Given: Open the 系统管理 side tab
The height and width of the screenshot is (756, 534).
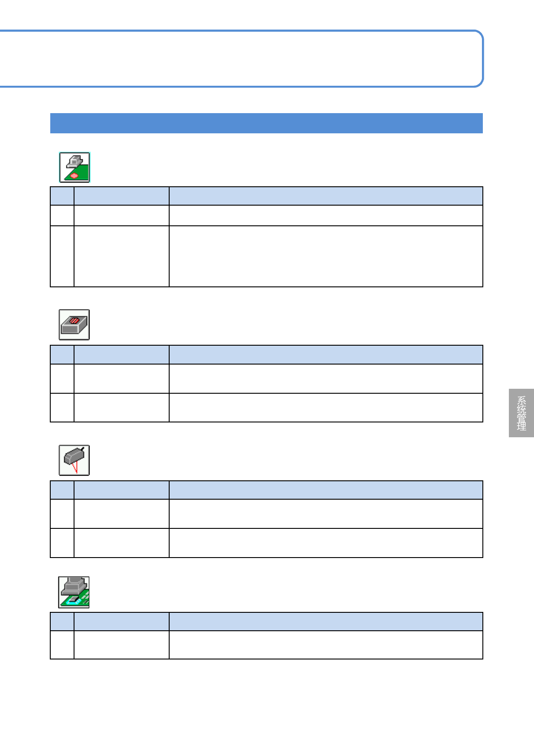Looking at the screenshot, I should point(521,413).
